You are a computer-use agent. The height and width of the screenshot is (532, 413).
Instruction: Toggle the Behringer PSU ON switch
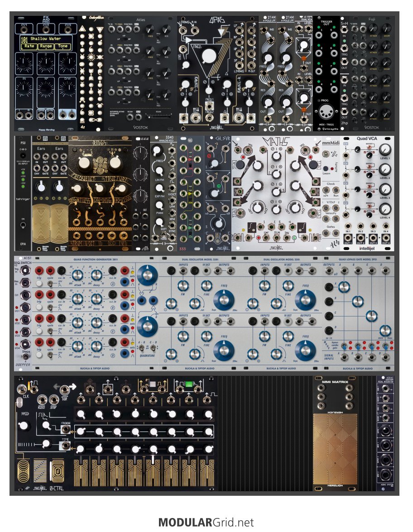click(x=24, y=225)
